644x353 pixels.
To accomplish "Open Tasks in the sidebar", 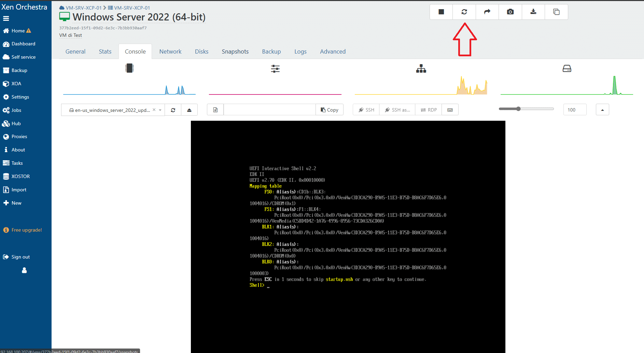I will [13, 163].
